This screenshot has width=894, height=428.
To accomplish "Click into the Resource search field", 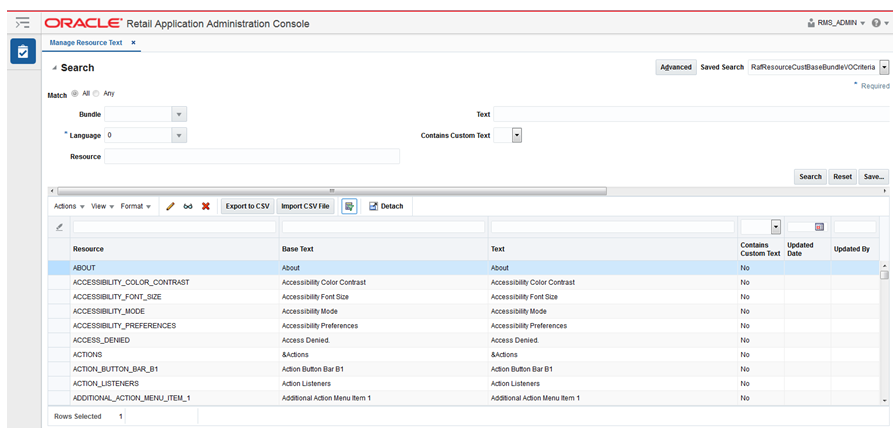I will (252, 156).
